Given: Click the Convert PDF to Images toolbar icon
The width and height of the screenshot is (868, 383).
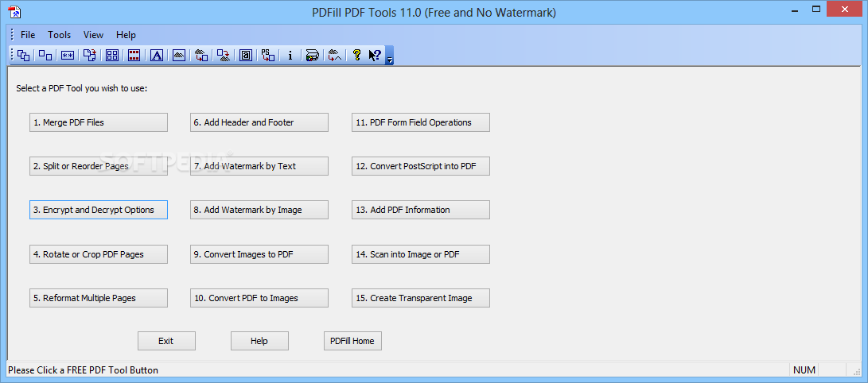Looking at the screenshot, I should (x=224, y=56).
